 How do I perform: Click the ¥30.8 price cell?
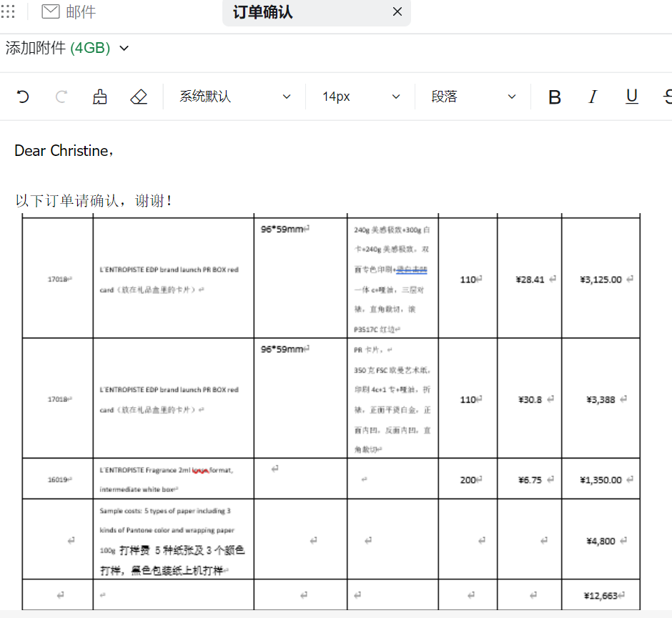click(529, 398)
